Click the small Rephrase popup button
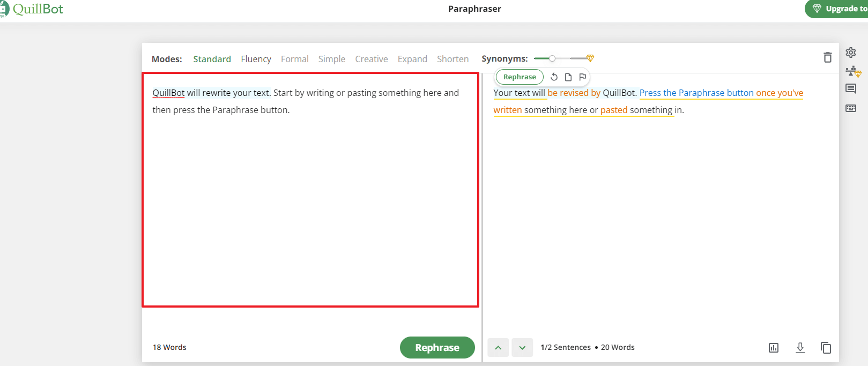 [520, 77]
